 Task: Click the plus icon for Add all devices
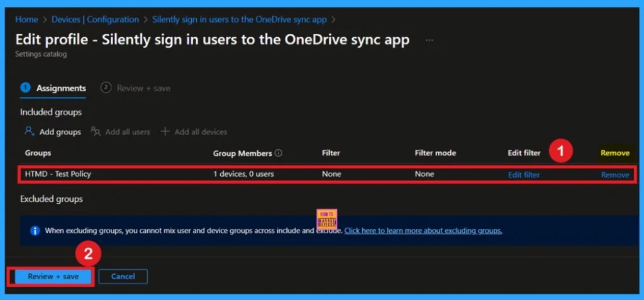(165, 131)
